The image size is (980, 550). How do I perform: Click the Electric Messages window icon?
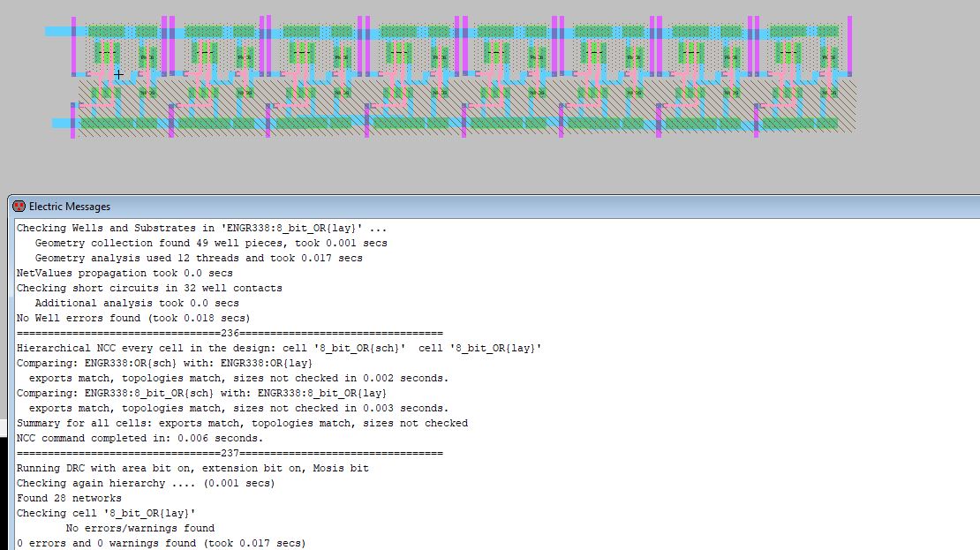pos(19,207)
